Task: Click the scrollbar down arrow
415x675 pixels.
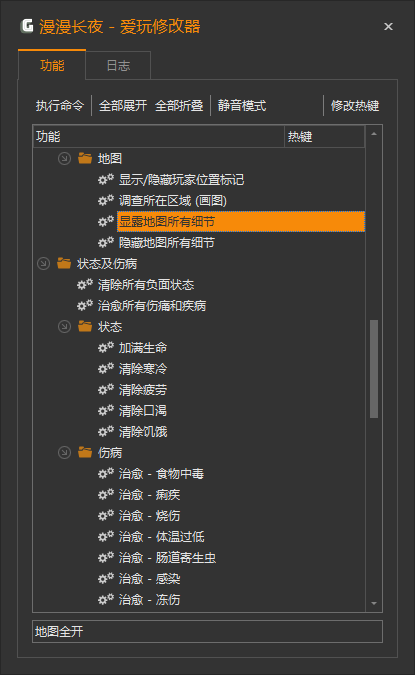Action: (x=374, y=604)
